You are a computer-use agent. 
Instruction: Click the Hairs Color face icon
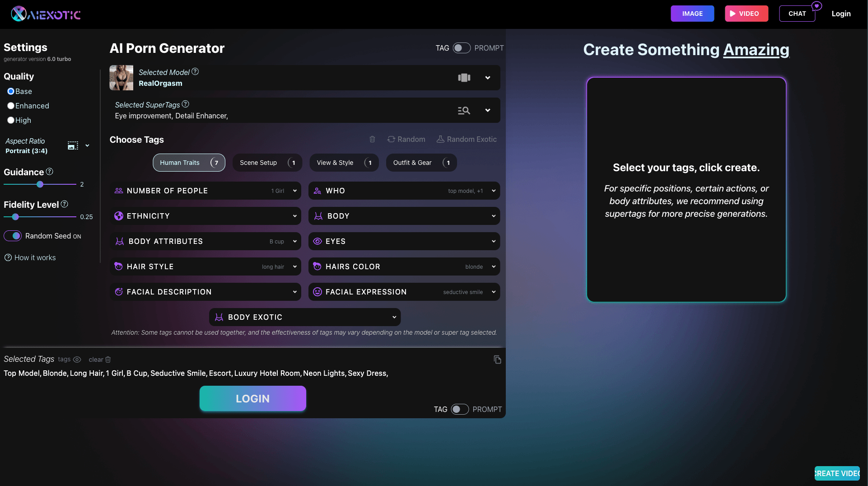point(317,266)
